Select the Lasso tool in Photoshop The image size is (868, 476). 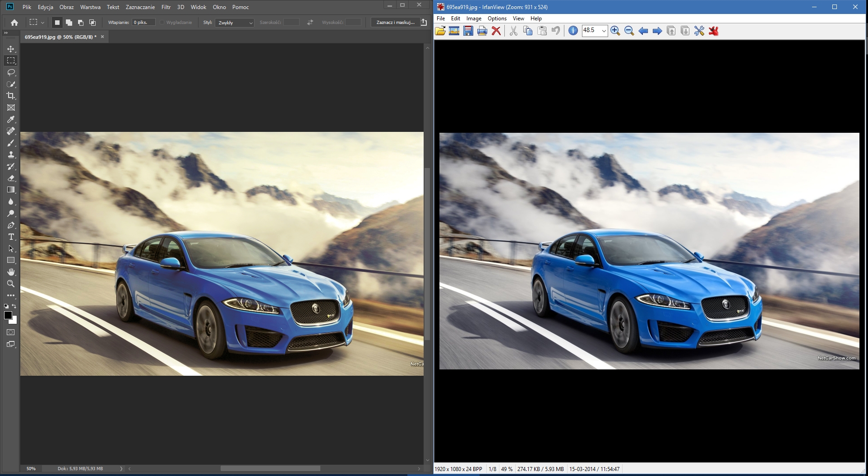point(11,72)
